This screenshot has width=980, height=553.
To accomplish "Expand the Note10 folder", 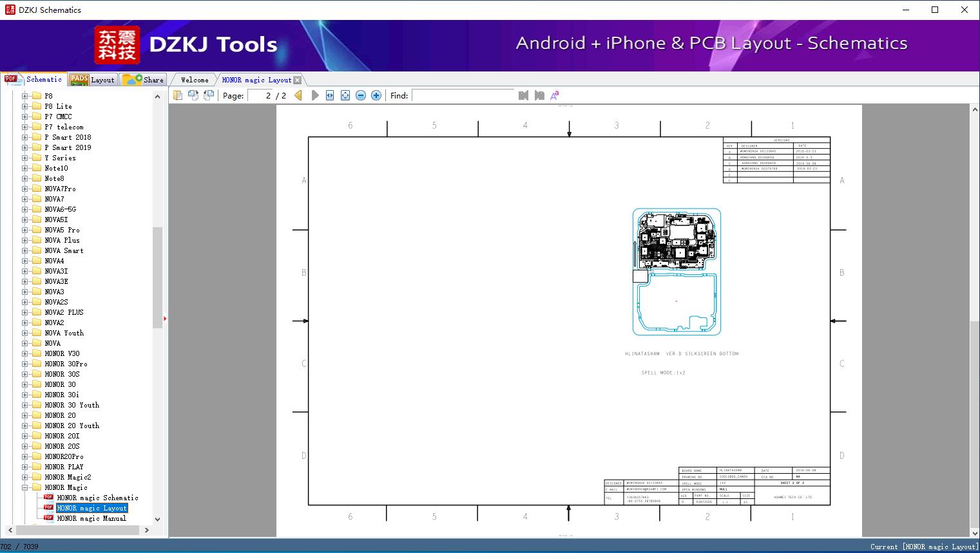I will pos(25,168).
